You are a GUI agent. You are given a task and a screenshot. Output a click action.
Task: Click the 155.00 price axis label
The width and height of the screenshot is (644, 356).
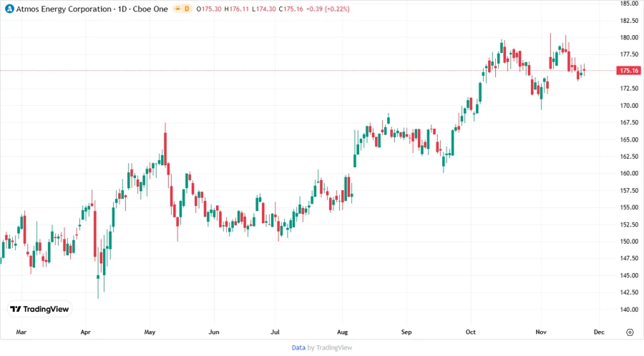[x=629, y=207]
